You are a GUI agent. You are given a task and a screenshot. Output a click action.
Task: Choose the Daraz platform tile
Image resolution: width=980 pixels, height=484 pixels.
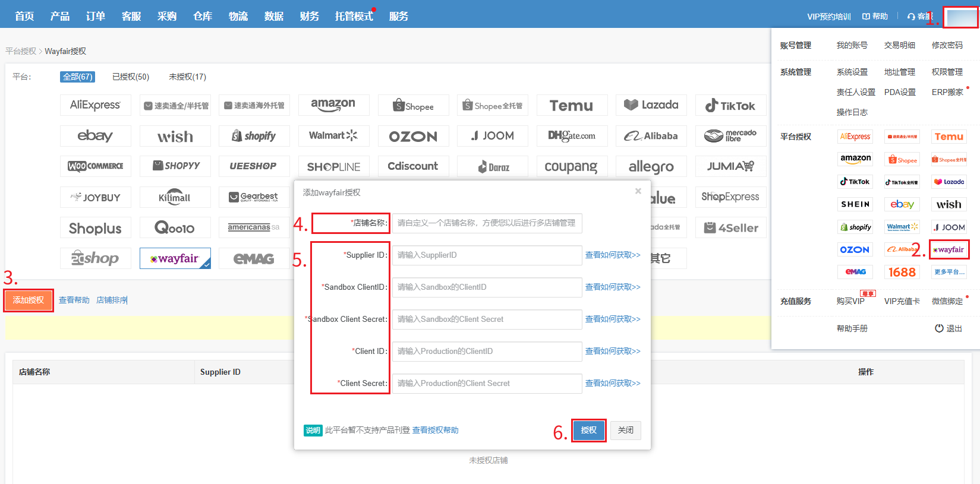click(x=493, y=166)
